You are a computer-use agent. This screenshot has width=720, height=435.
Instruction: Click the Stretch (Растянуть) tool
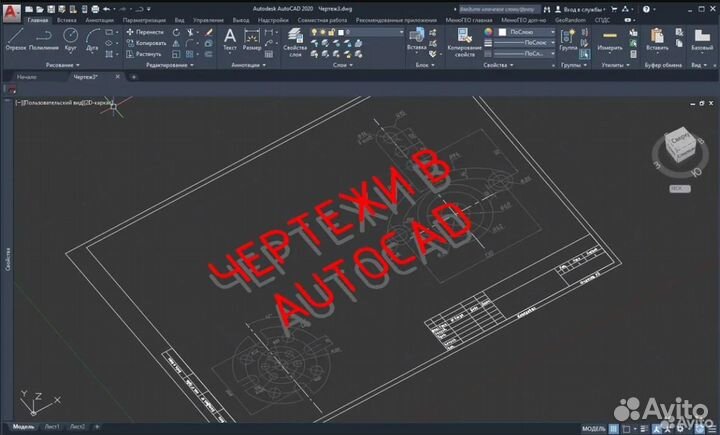pyautogui.click(x=144, y=54)
